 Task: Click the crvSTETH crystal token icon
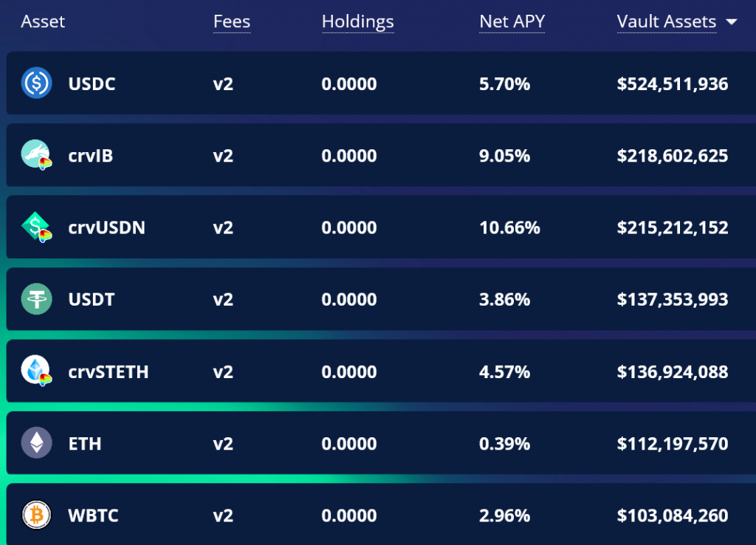37,371
